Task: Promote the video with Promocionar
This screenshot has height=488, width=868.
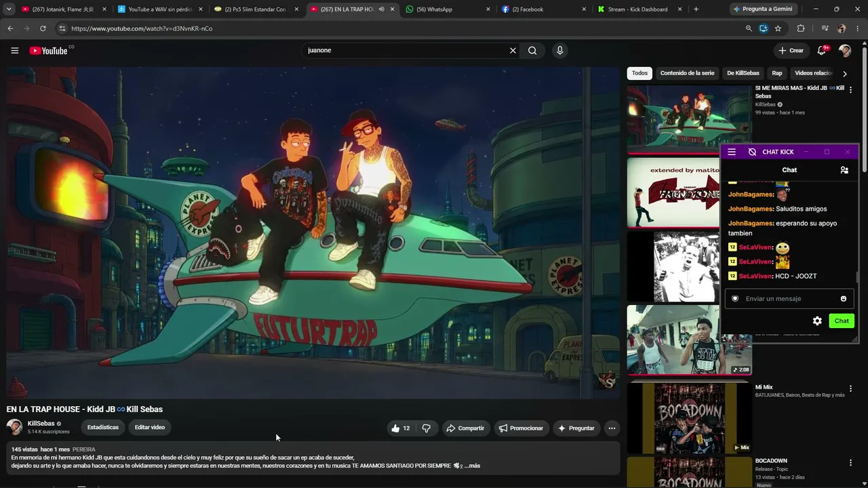Action: 521,428
